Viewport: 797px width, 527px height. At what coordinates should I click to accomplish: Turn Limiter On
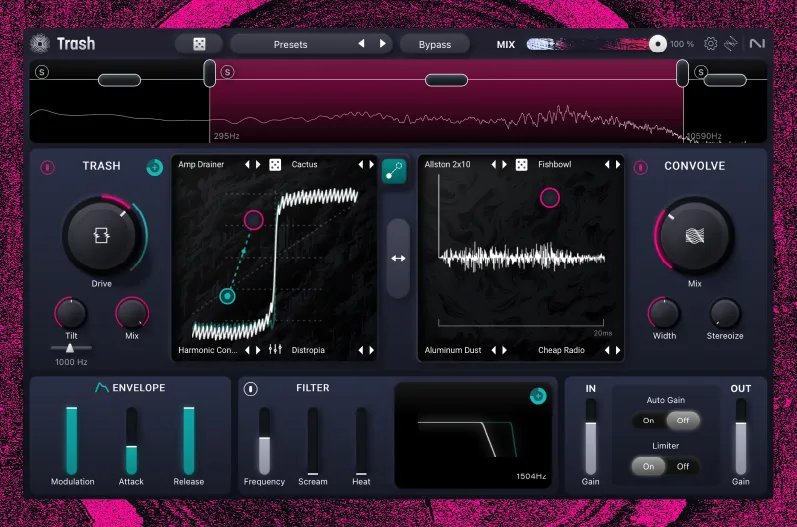coord(648,467)
